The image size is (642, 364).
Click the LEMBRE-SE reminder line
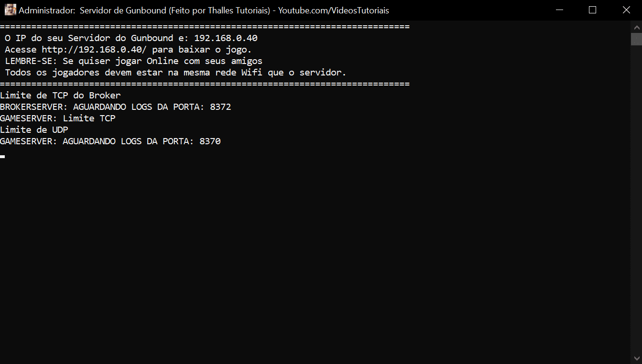tap(134, 61)
